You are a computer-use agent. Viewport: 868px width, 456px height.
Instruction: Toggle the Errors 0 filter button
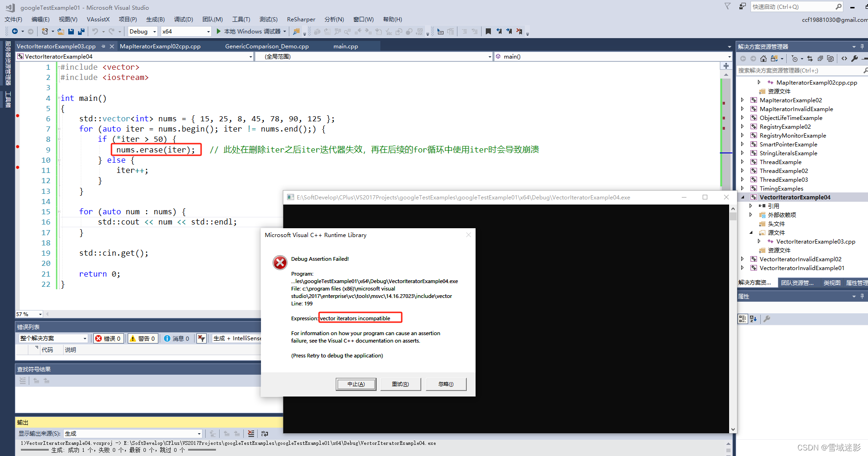[x=108, y=338]
